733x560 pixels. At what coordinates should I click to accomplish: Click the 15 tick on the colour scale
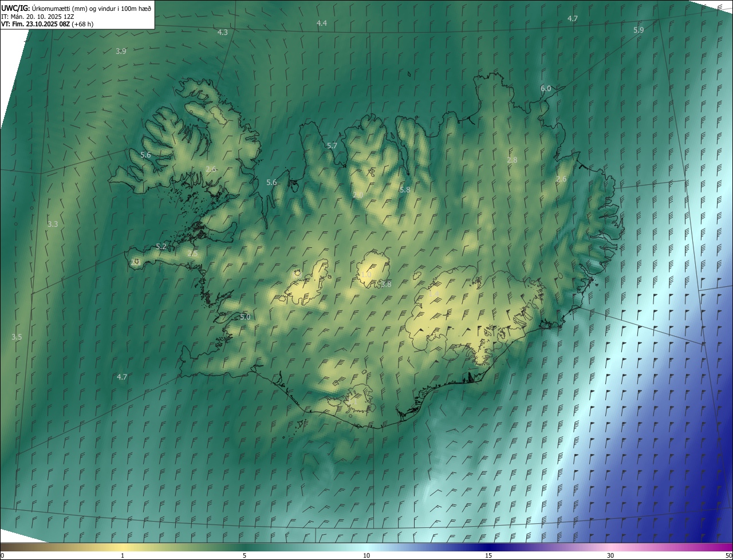pos(488,555)
